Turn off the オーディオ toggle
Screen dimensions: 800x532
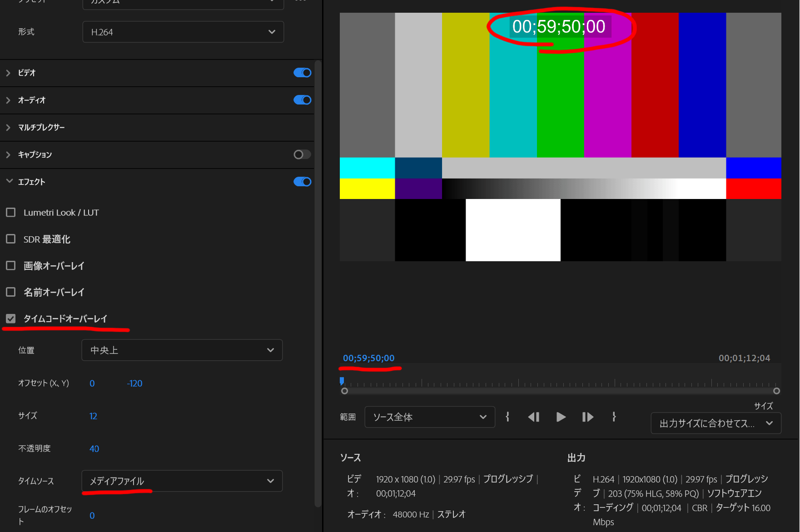click(302, 100)
